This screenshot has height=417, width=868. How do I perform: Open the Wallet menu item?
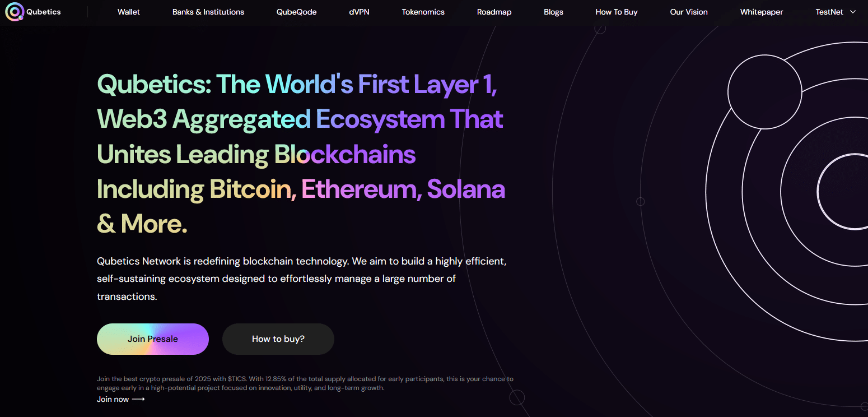pos(129,12)
